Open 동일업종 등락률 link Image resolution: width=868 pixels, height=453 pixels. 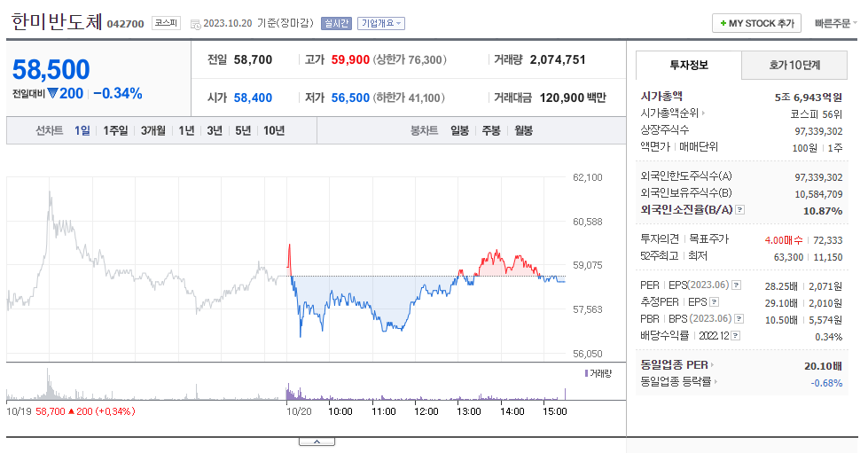pyautogui.click(x=676, y=381)
